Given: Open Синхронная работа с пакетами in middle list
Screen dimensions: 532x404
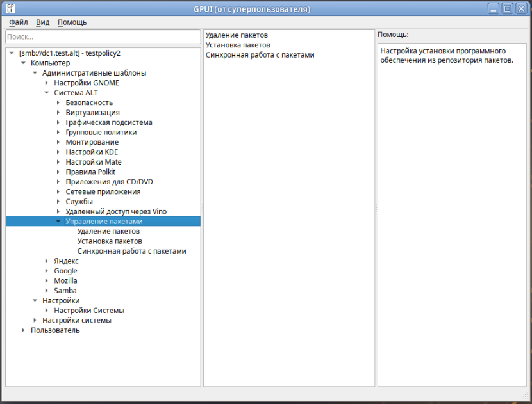Looking at the screenshot, I should 260,55.
